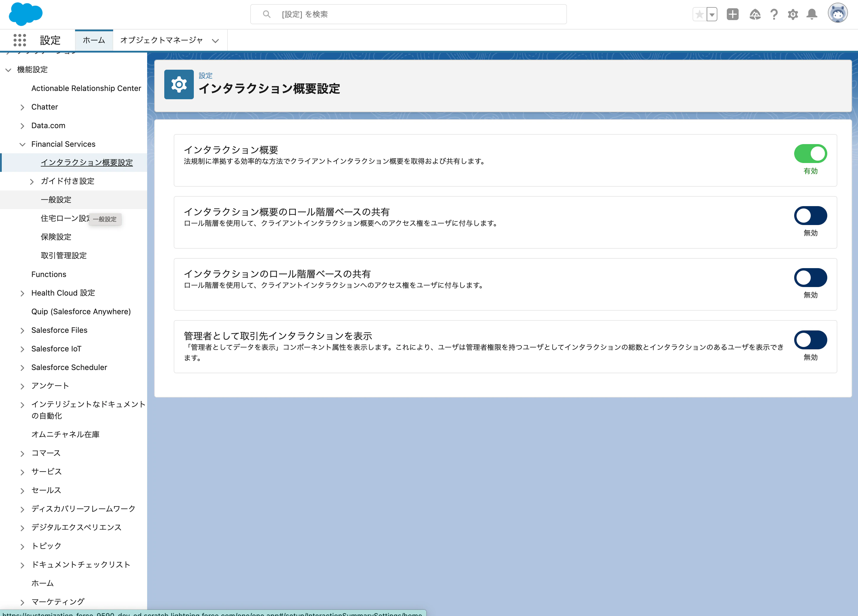This screenshot has height=616, width=858.
Task: Expand the Health Cloud 設定 node
Action: [x=22, y=293]
